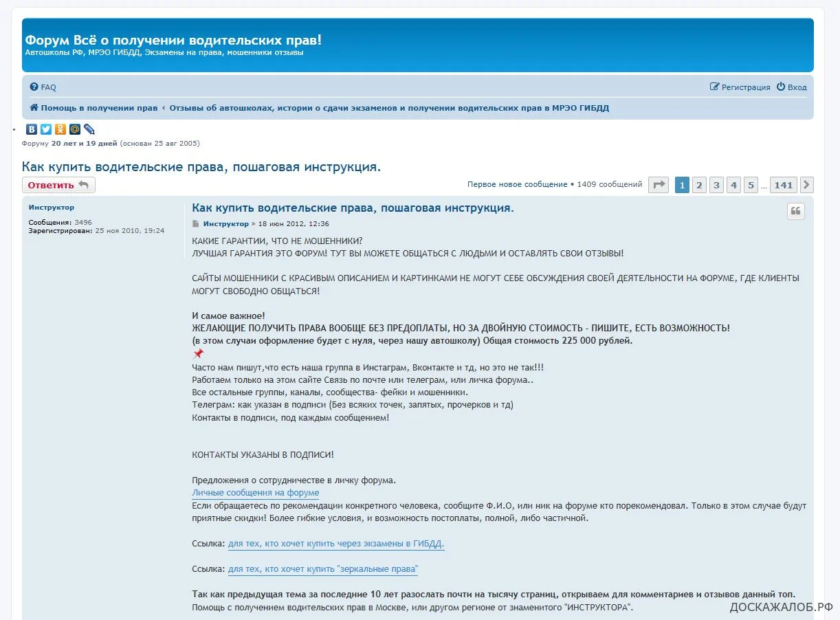Open the Регистрация link in the navbar
840x620 pixels.
click(x=740, y=87)
